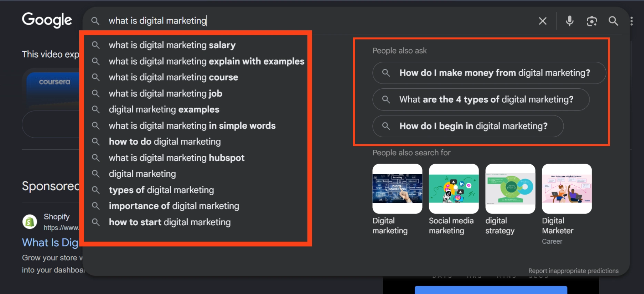
Task: Click magnifier icon in 'What are the 4 types' question
Action: [386, 99]
